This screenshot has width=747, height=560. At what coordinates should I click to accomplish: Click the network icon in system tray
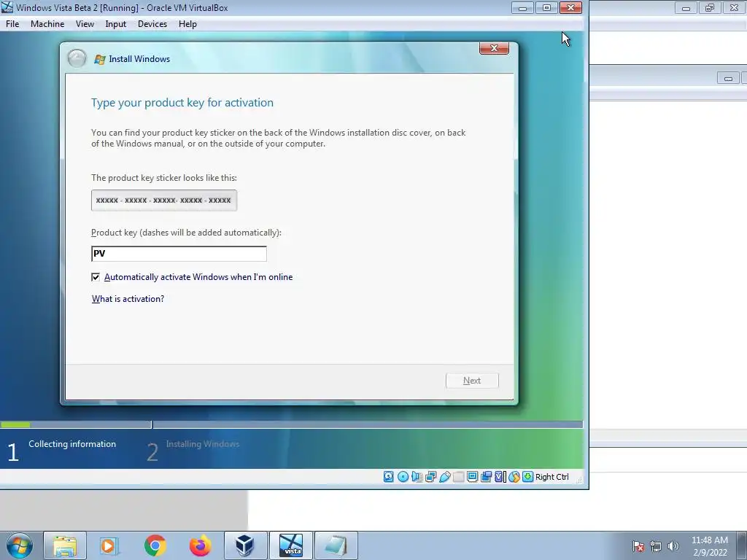pyautogui.click(x=656, y=546)
